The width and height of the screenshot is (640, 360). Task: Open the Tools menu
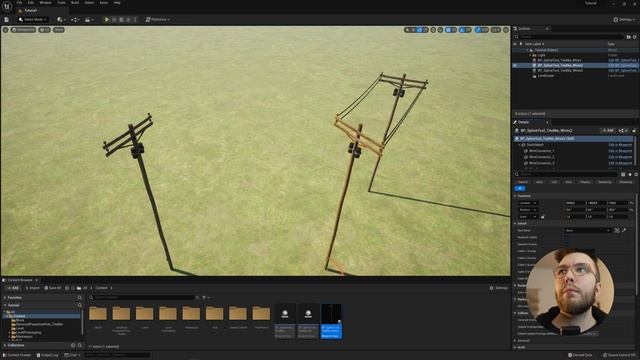click(61, 3)
